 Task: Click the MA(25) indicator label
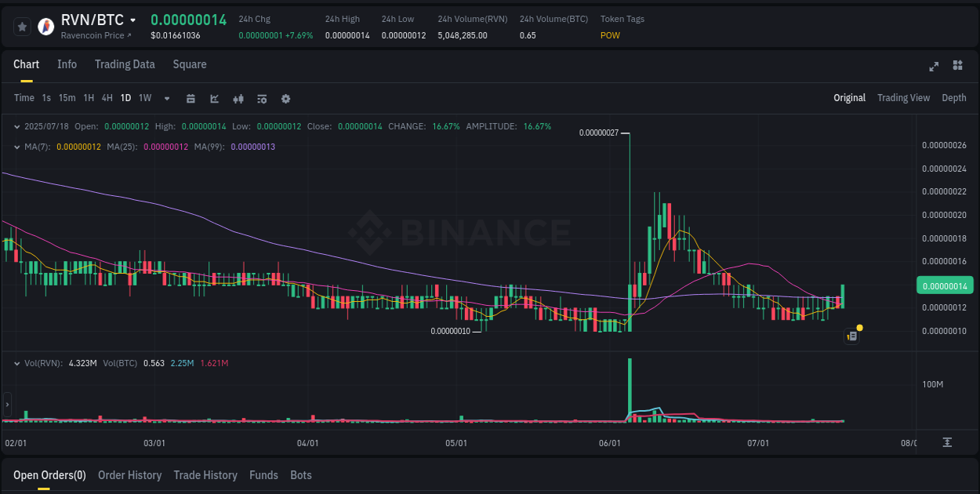tap(122, 147)
